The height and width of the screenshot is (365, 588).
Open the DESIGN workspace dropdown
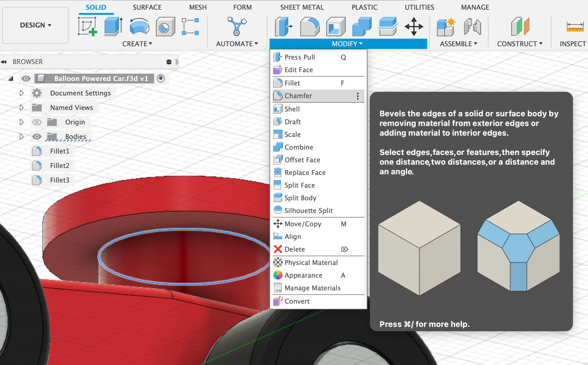coord(35,25)
